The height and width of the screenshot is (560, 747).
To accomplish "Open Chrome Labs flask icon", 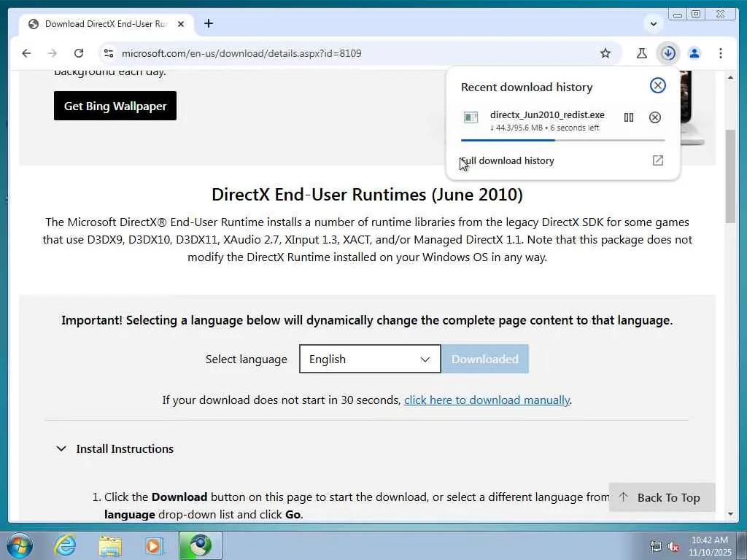I will tap(642, 53).
